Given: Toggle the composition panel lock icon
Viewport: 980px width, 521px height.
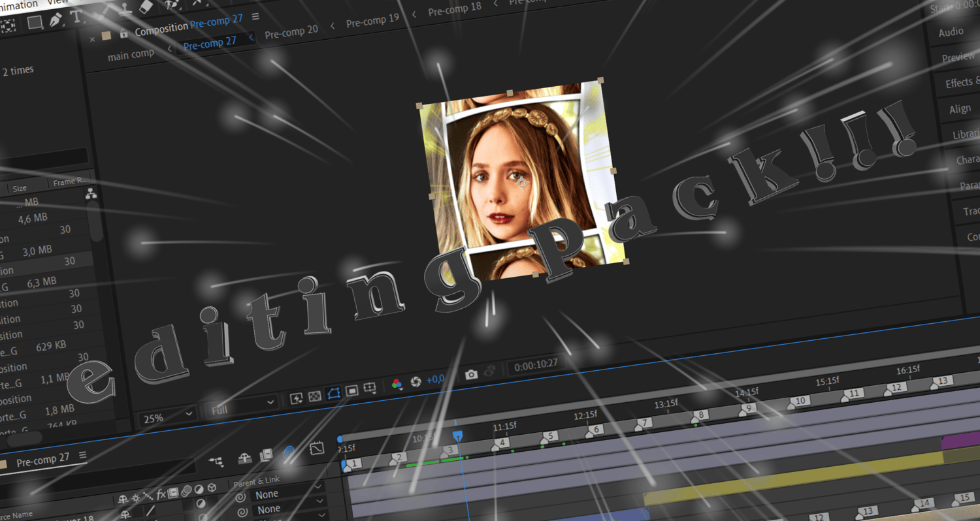Looking at the screenshot, I should [123, 33].
